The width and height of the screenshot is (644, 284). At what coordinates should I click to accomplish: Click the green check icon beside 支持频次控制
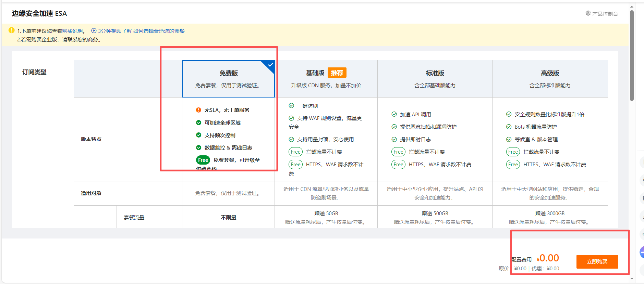[x=198, y=135]
